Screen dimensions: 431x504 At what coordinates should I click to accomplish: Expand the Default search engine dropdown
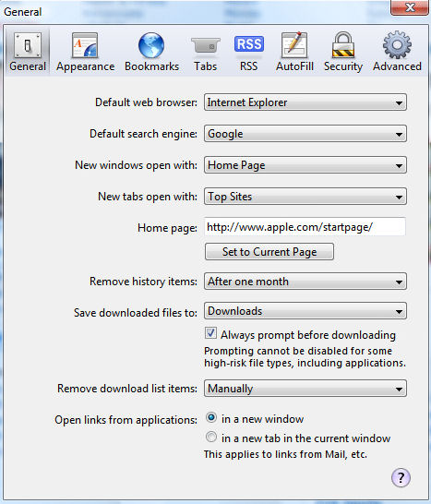305,134
